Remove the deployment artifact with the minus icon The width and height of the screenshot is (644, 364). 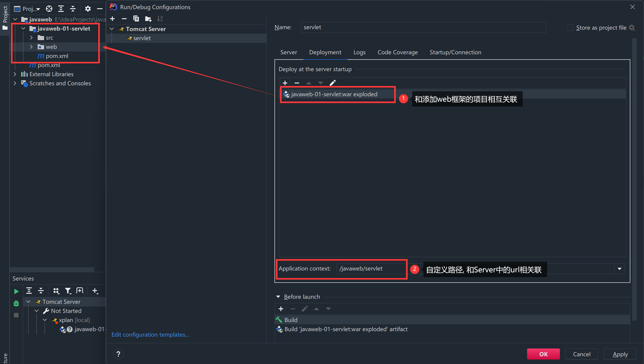pos(297,83)
